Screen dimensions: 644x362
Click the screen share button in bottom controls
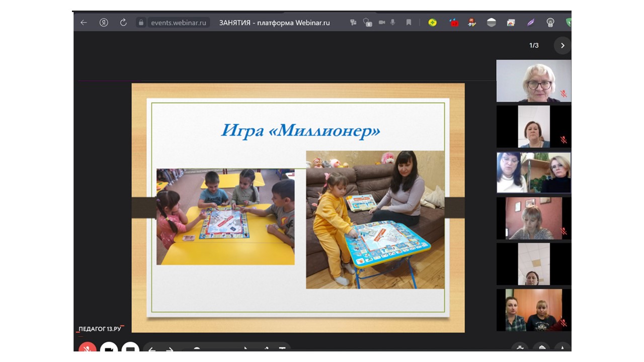coord(130,347)
